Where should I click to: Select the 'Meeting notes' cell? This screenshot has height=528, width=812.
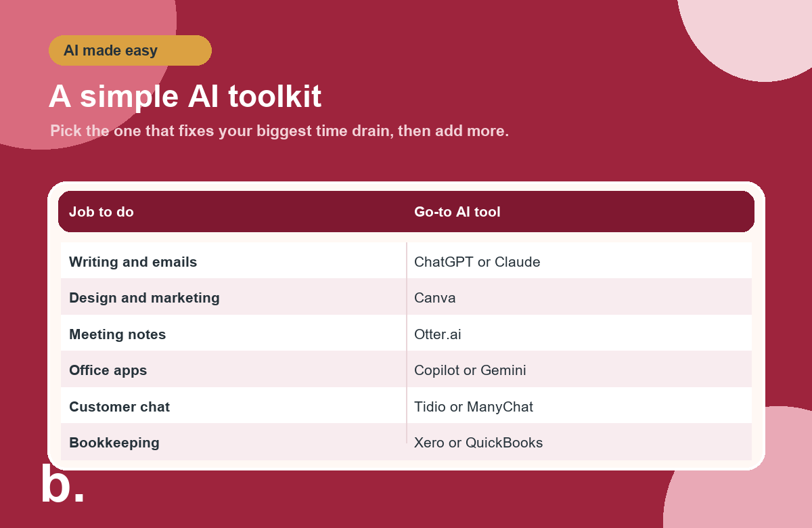point(233,333)
